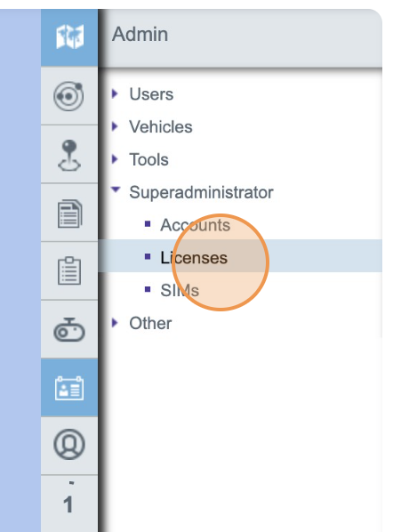393x532 pixels.
Task: Click the clipboard checklist icon
Action: point(69,270)
